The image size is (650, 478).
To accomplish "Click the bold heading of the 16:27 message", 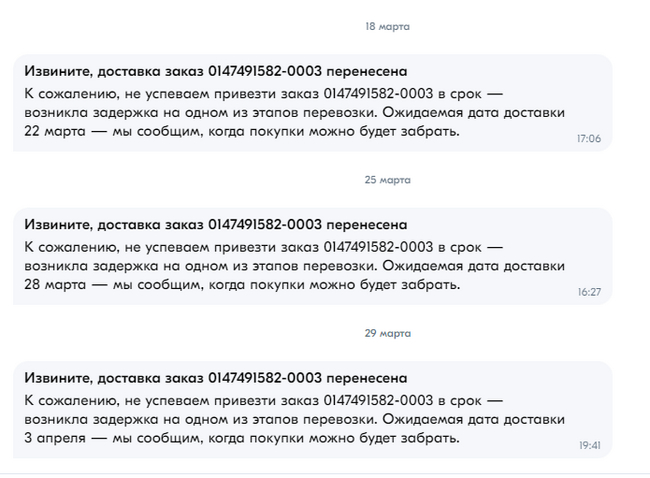I will pyautogui.click(x=215, y=225).
